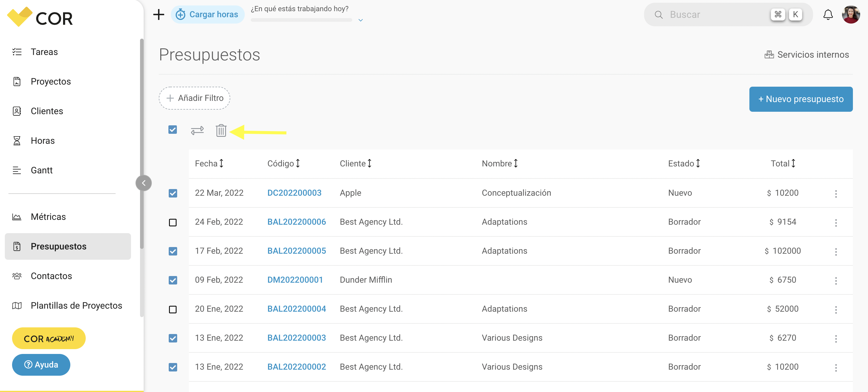Click the Nuevo presupuesto button
The width and height of the screenshot is (868, 392).
(801, 99)
